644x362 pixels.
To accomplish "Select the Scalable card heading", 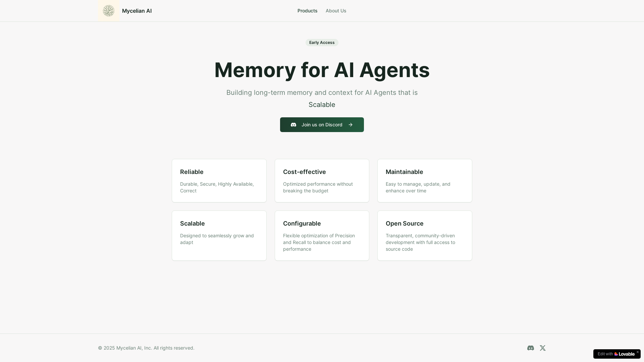I will coord(193,224).
